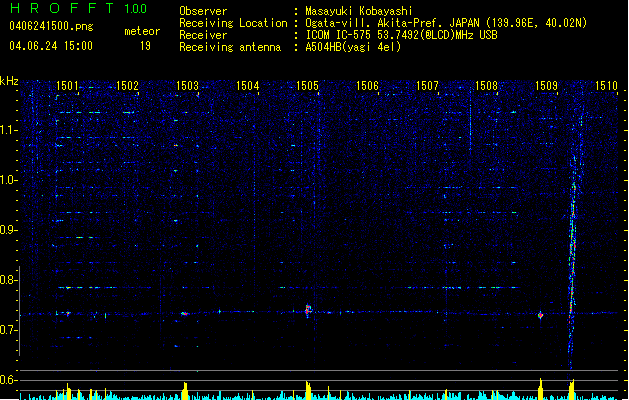Click the 1.00 version number
The width and height of the screenshot is (629, 400).
pyautogui.click(x=136, y=8)
